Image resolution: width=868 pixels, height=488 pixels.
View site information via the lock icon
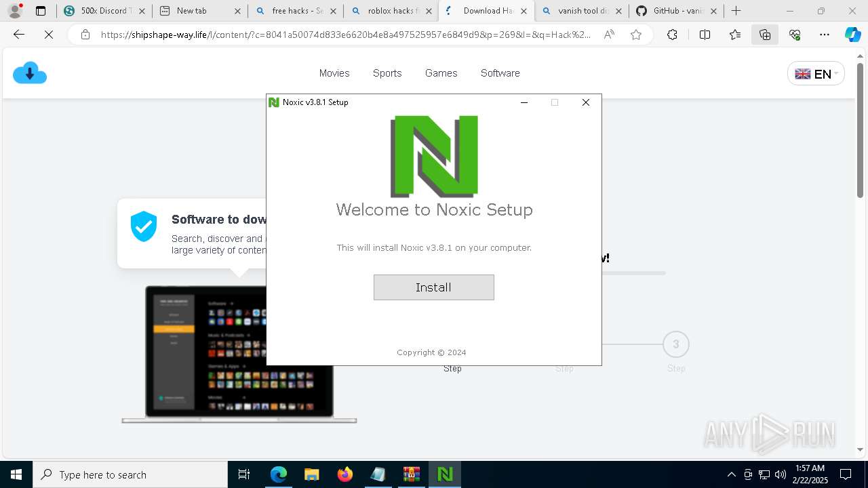coord(85,35)
